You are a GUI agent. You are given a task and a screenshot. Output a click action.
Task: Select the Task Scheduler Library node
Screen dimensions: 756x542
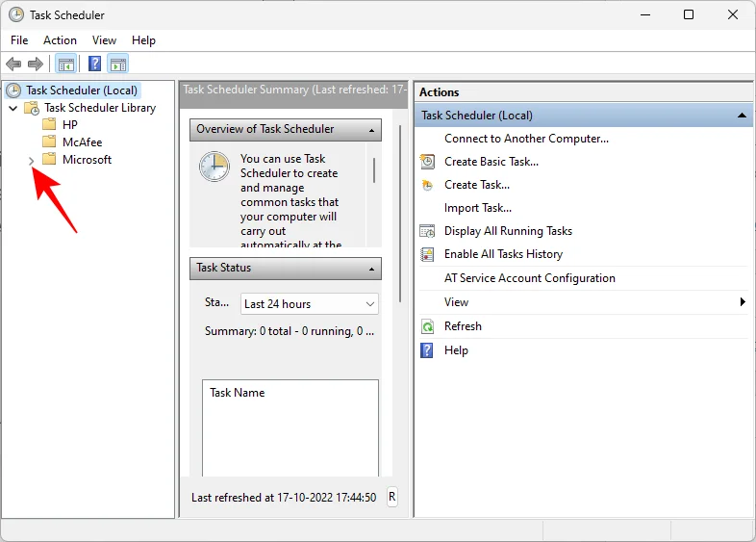pyautogui.click(x=99, y=108)
